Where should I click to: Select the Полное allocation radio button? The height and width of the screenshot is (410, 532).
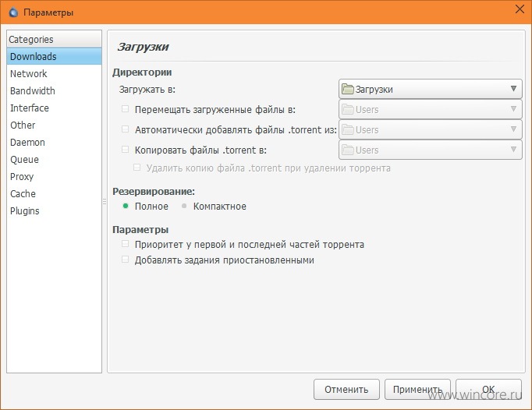126,206
